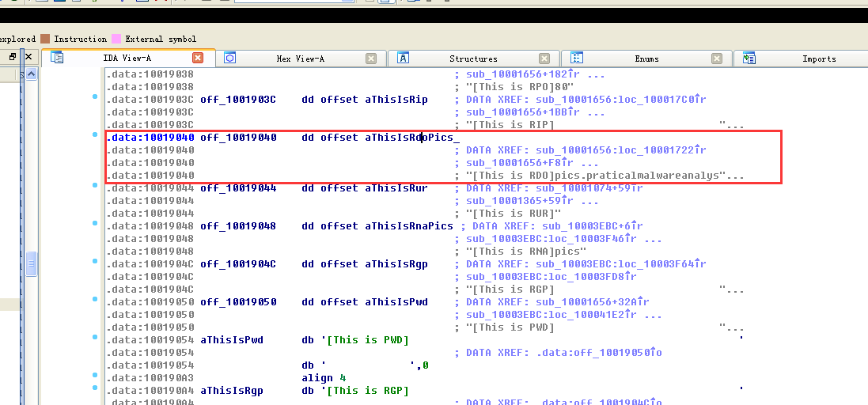Click the blue dot beside address 1001903C
Viewport: 868px width, 405px height.
(x=95, y=97)
